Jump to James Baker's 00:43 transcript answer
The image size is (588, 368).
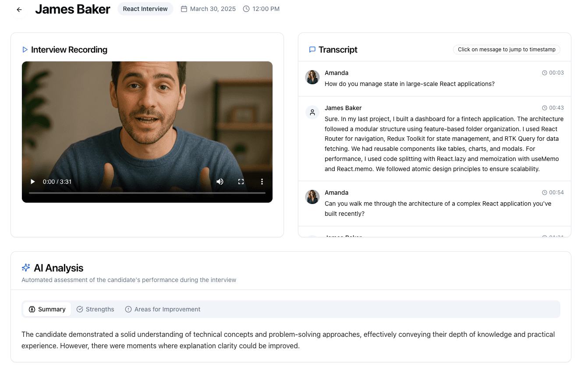click(443, 143)
